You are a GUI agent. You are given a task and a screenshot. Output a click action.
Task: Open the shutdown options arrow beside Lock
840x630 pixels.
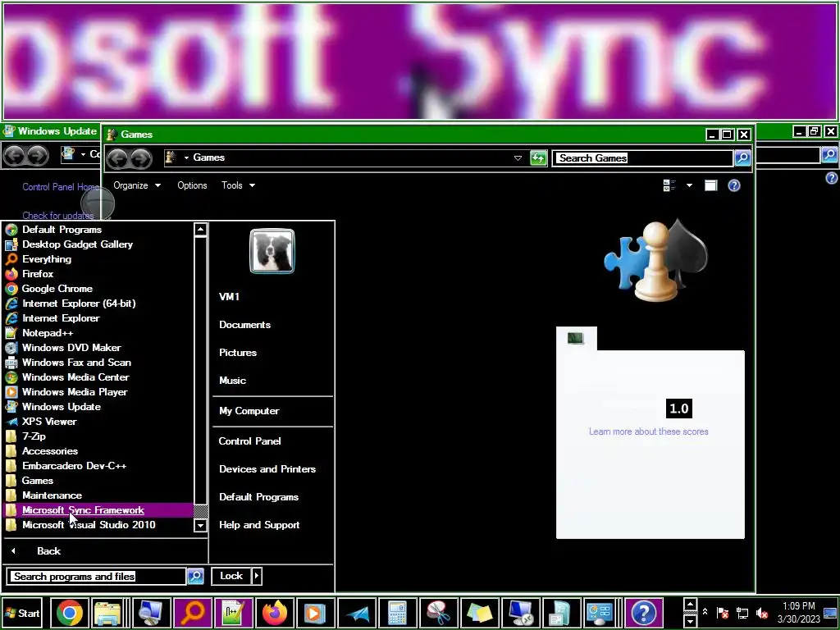point(257,576)
